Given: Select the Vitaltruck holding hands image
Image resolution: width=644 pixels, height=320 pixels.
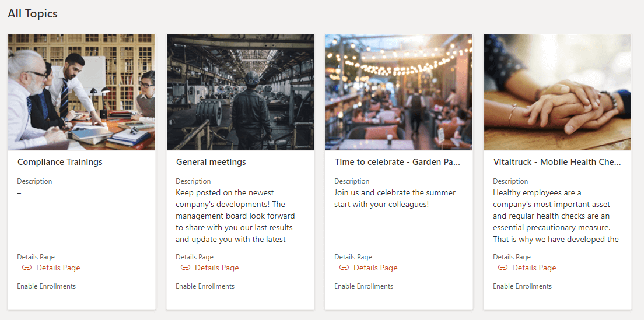Looking at the screenshot, I should point(558,92).
